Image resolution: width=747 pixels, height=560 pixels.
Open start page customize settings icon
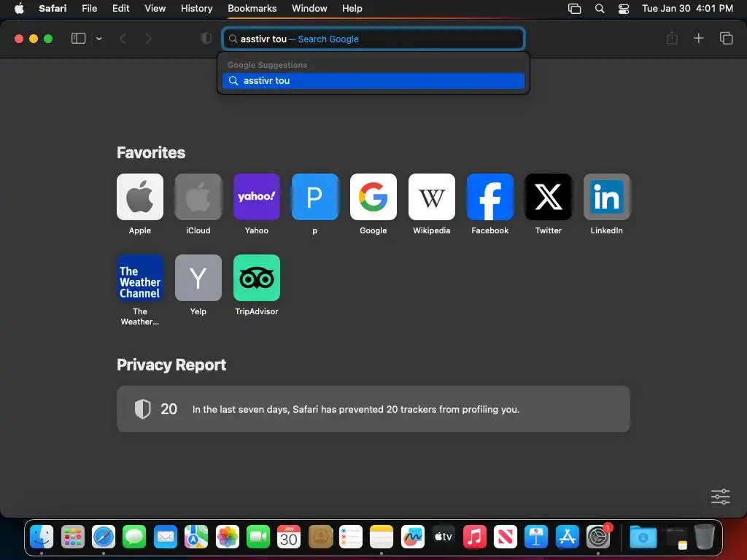(720, 497)
